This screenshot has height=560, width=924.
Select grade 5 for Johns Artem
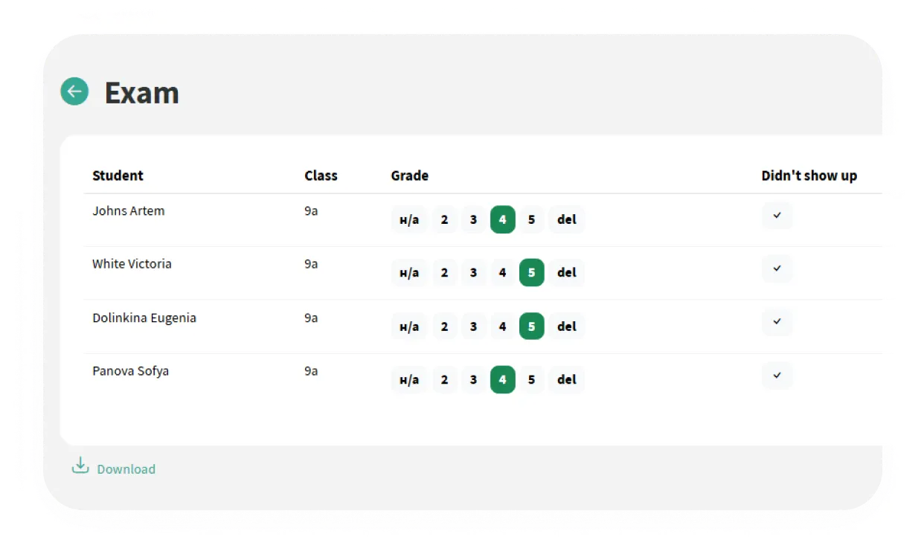(x=531, y=220)
